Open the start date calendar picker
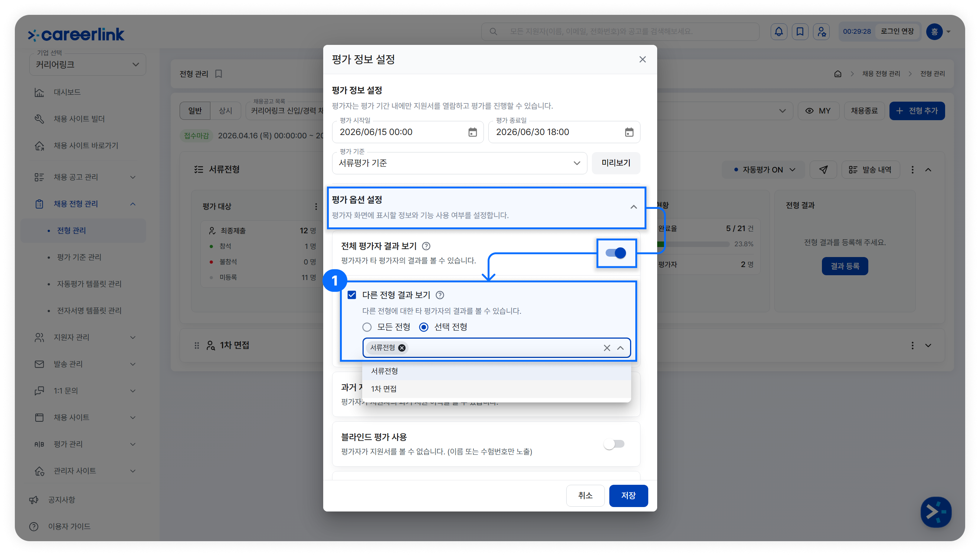This screenshot has width=980, height=556. [472, 132]
